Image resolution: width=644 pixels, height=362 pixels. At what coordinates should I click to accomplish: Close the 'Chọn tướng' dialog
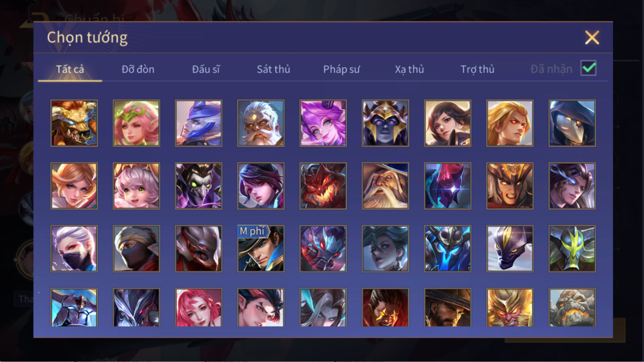point(592,37)
